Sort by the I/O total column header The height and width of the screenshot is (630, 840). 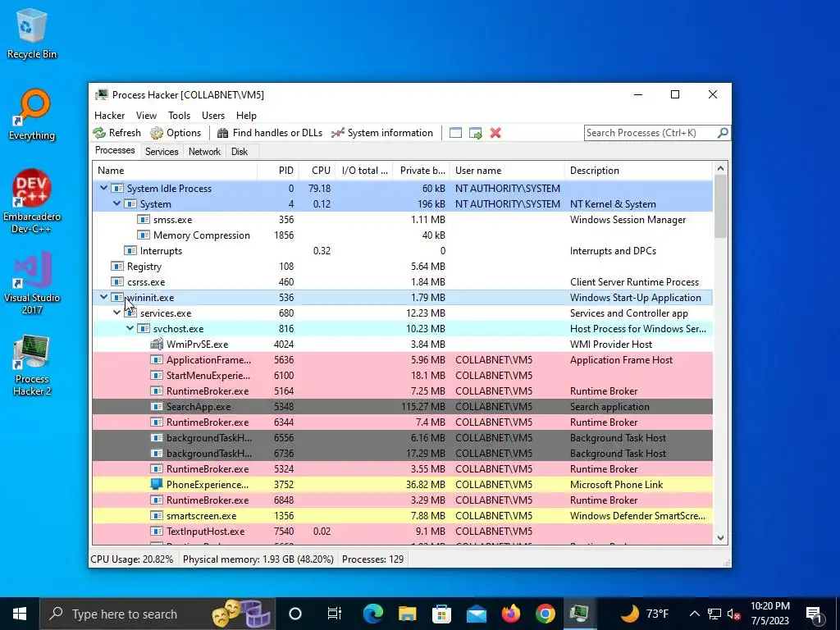point(364,171)
